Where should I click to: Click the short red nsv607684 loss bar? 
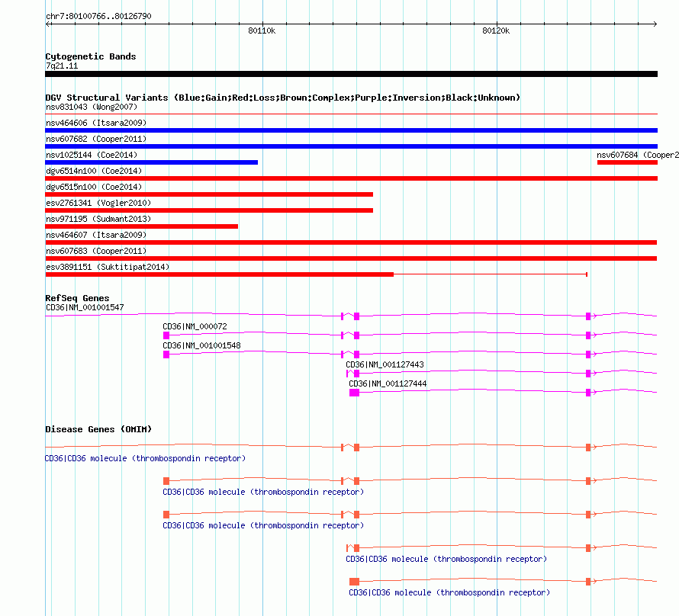pos(627,162)
